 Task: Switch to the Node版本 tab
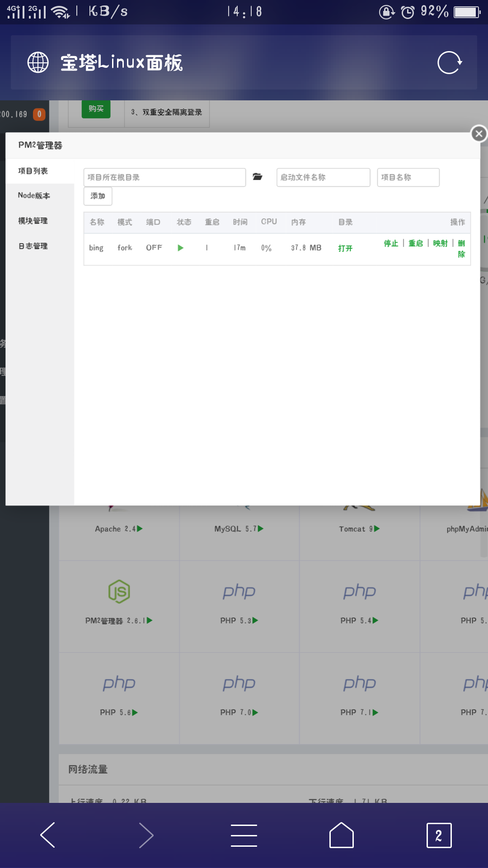40,196
